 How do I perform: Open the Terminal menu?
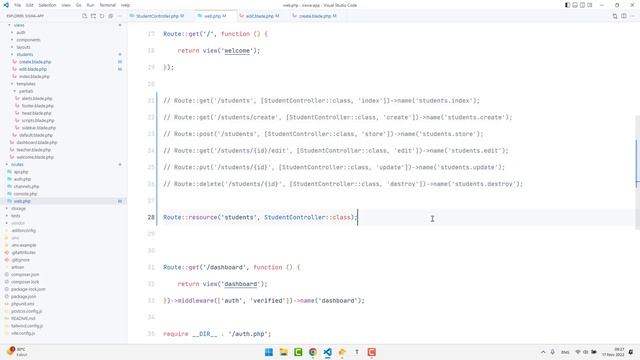tap(108, 5)
